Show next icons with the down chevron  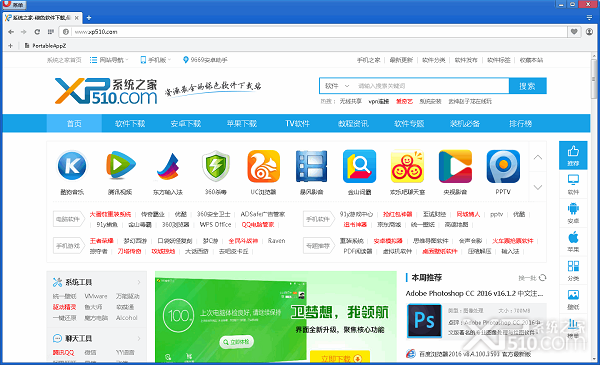tap(538, 187)
